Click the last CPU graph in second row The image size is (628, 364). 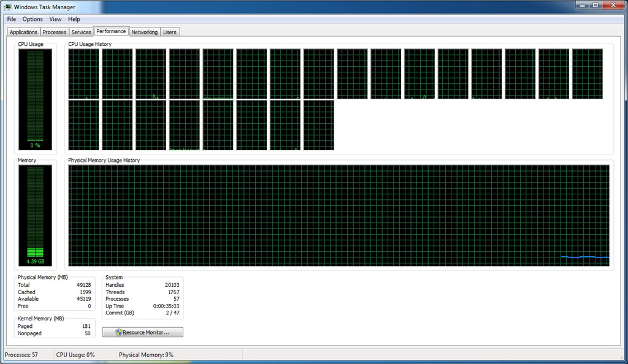[x=319, y=125]
